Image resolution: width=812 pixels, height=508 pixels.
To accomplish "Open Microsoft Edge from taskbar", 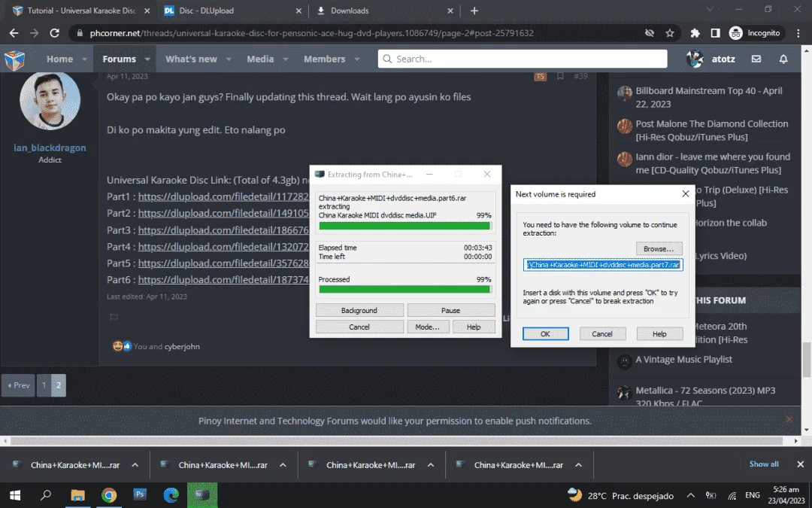I will coord(171,495).
